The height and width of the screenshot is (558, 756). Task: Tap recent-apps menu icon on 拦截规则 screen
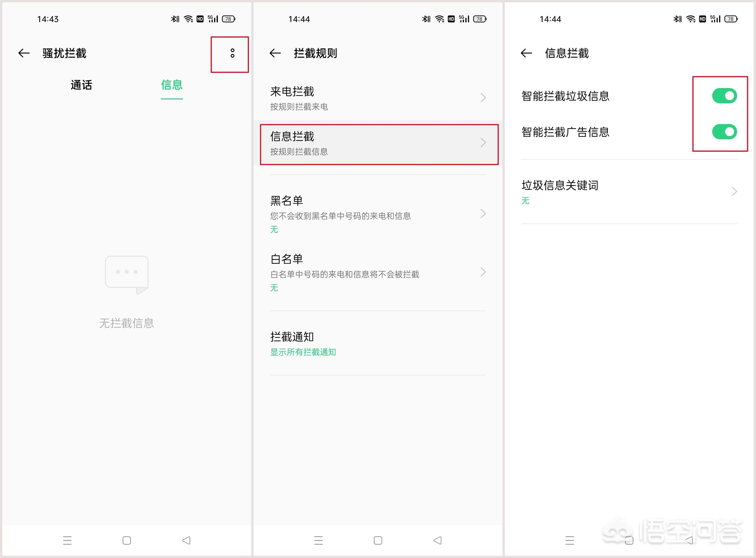pyautogui.click(x=318, y=540)
